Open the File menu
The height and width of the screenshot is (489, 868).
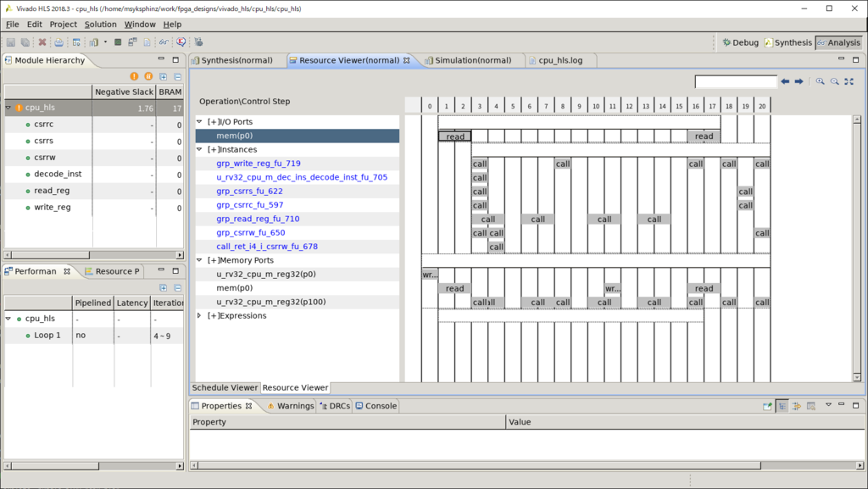click(12, 25)
